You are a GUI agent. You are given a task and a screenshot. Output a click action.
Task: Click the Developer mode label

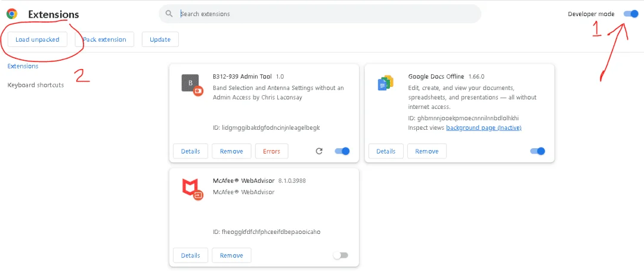tap(591, 14)
